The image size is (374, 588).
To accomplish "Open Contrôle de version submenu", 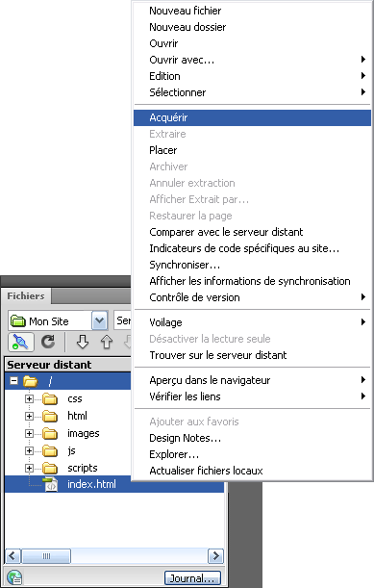I will point(253,297).
